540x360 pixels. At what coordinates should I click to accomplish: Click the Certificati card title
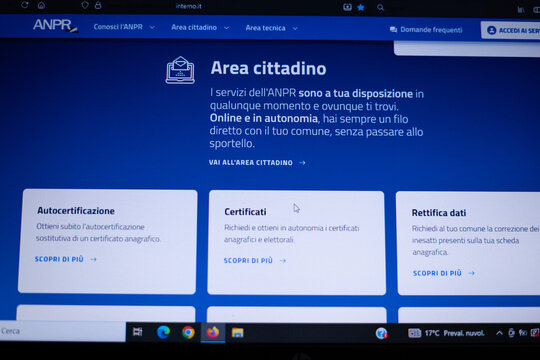(245, 212)
